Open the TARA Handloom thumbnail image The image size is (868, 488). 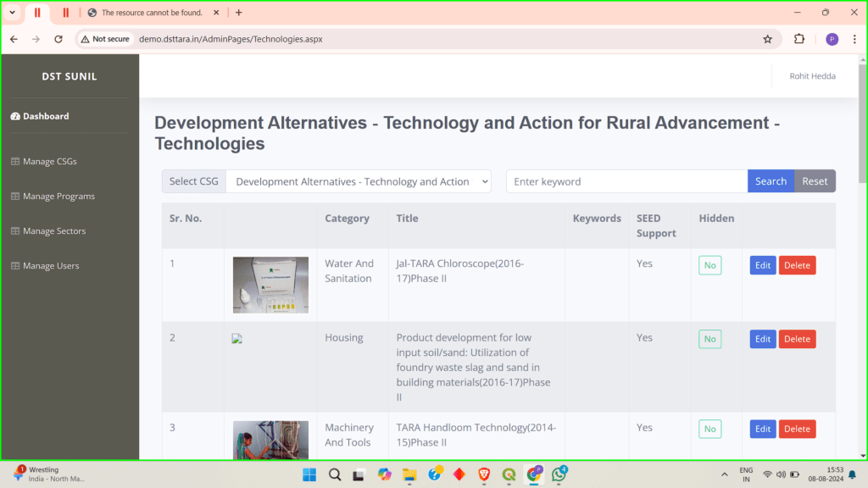(x=270, y=441)
